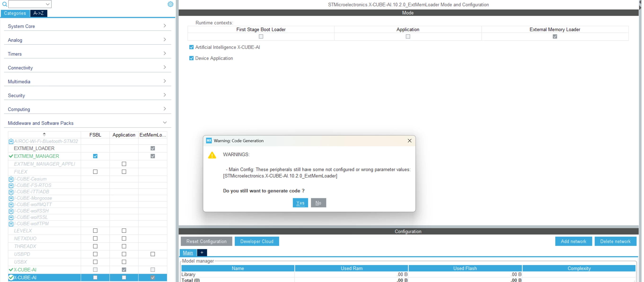Collapse Middleware and Software Packs category
This screenshot has width=644, height=282.
click(x=88, y=123)
